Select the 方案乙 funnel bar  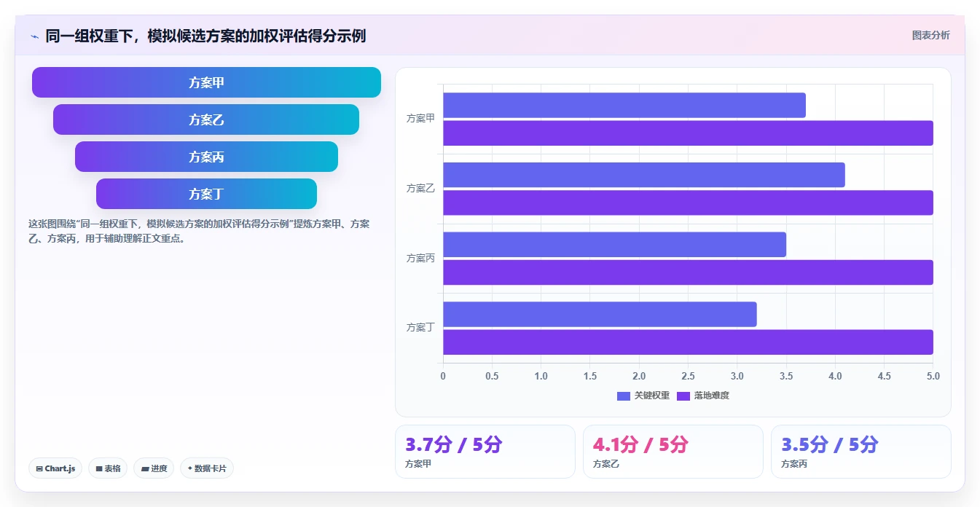coord(206,119)
